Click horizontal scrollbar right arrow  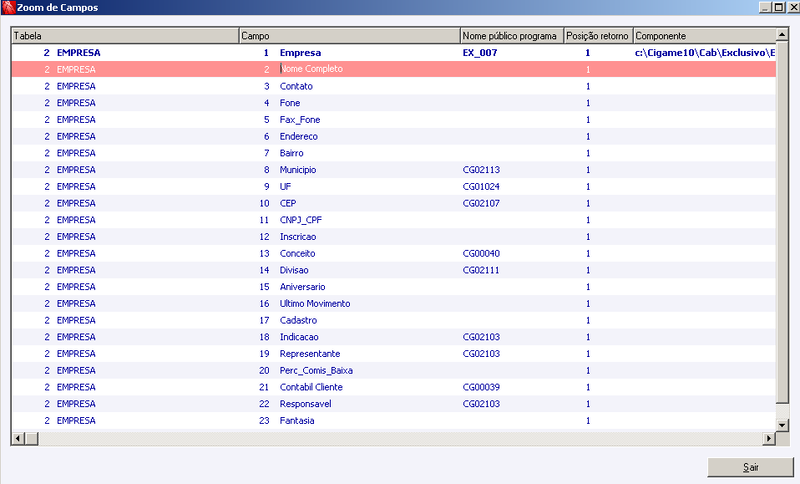point(769,438)
